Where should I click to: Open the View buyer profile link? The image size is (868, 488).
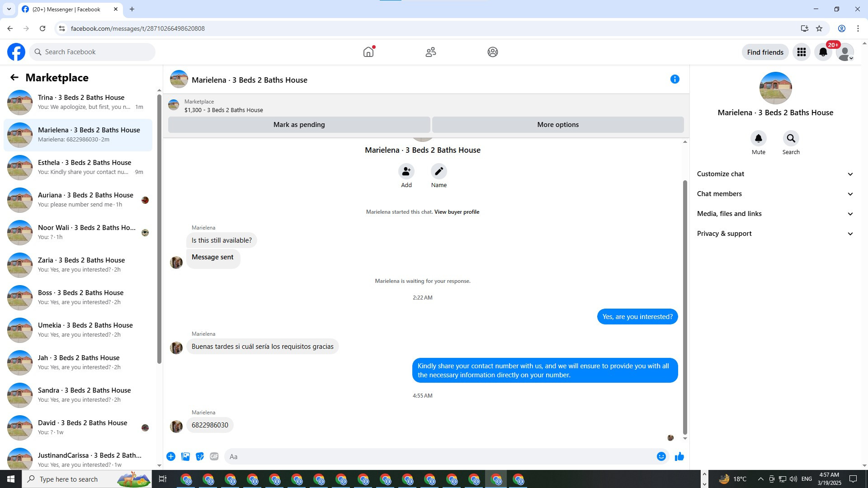pyautogui.click(x=457, y=212)
